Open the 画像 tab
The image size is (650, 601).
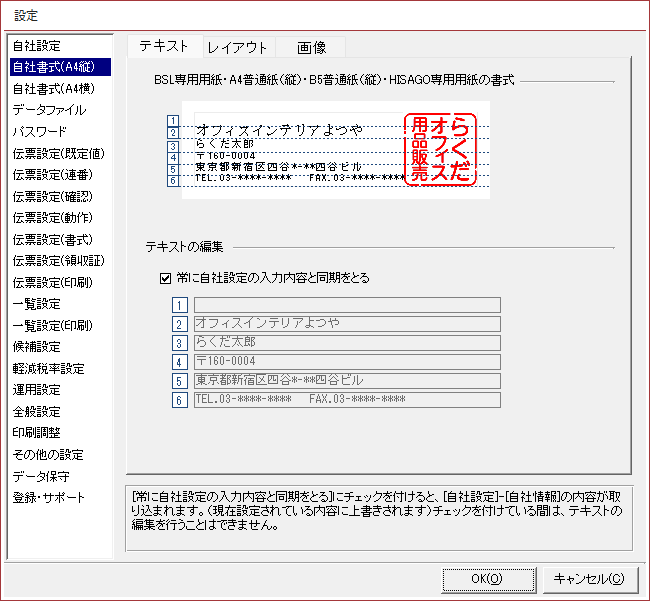point(311,47)
